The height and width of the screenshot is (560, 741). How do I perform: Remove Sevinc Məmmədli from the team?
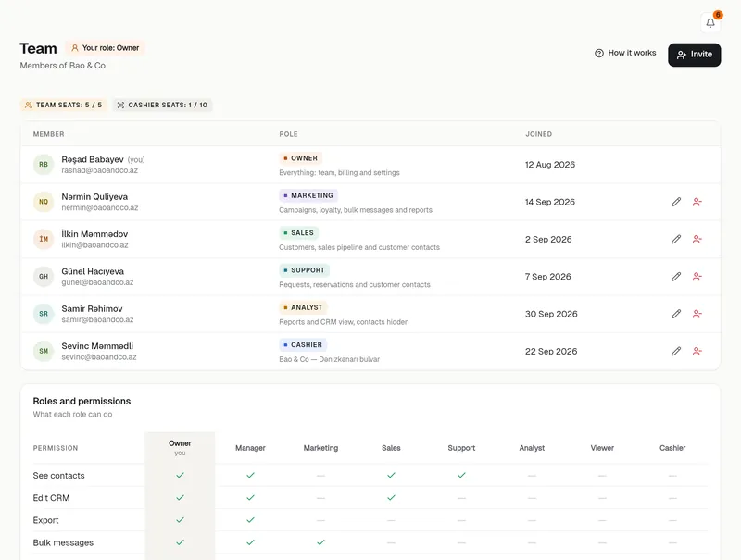point(697,352)
